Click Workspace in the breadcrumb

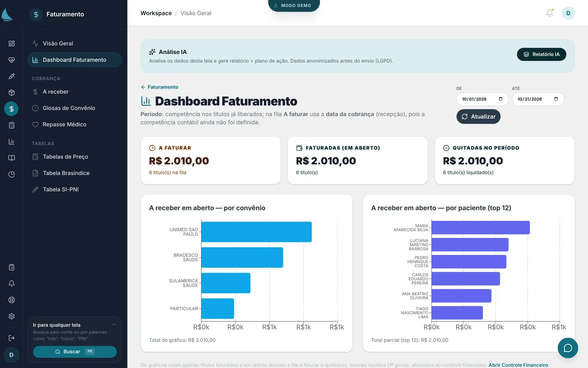coord(156,13)
